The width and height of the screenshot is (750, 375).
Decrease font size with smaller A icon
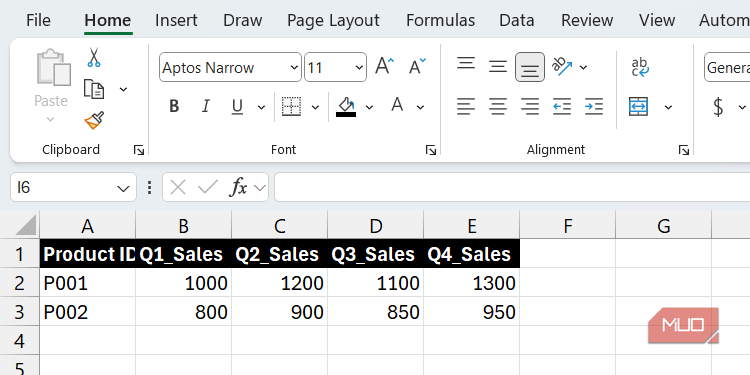(x=417, y=66)
